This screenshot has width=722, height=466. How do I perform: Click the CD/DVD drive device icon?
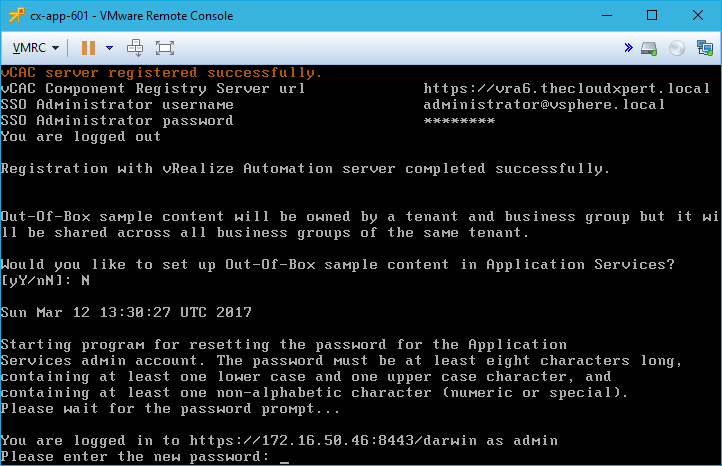tap(676, 48)
